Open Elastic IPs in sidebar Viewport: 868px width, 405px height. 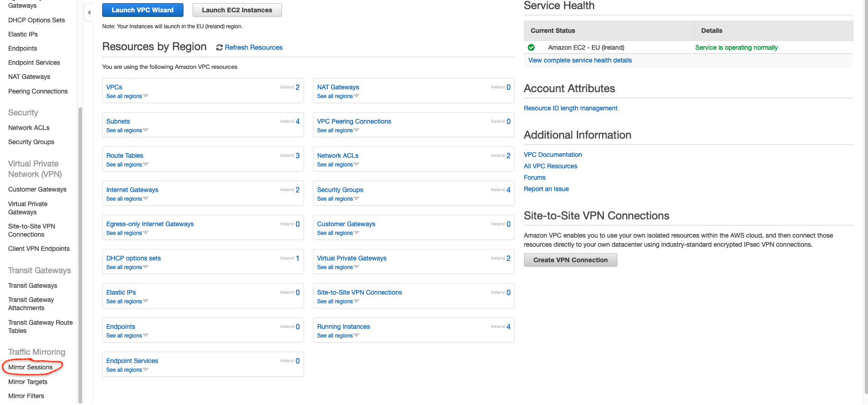pyautogui.click(x=23, y=34)
